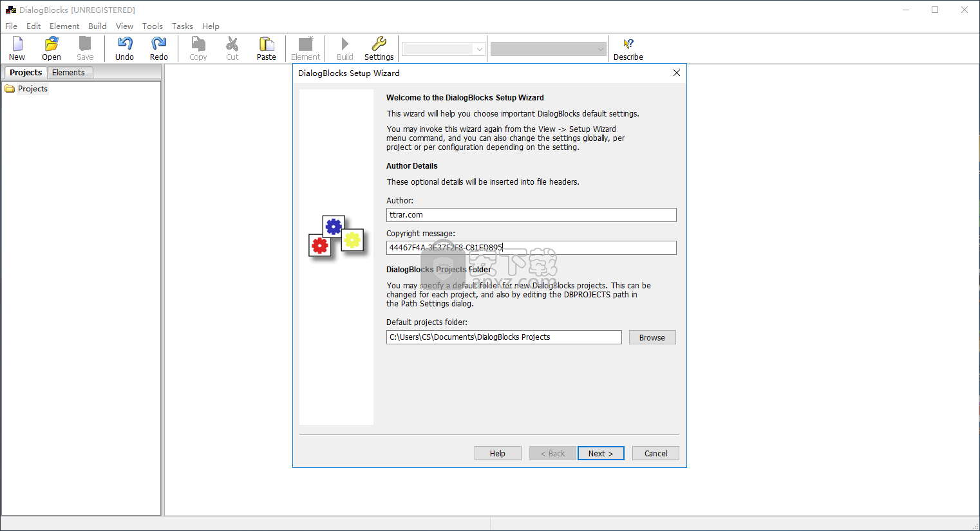Image resolution: width=980 pixels, height=531 pixels.
Task: Open the Tools menu
Action: click(x=153, y=26)
